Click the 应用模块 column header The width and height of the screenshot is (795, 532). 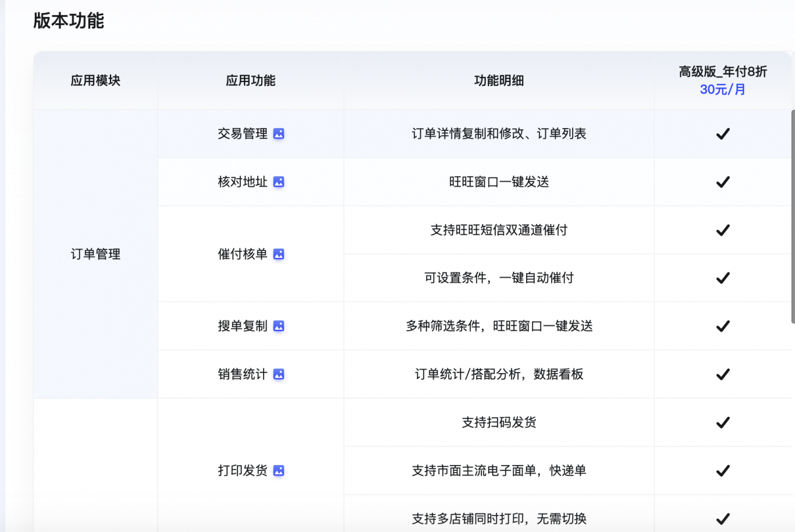click(x=95, y=80)
